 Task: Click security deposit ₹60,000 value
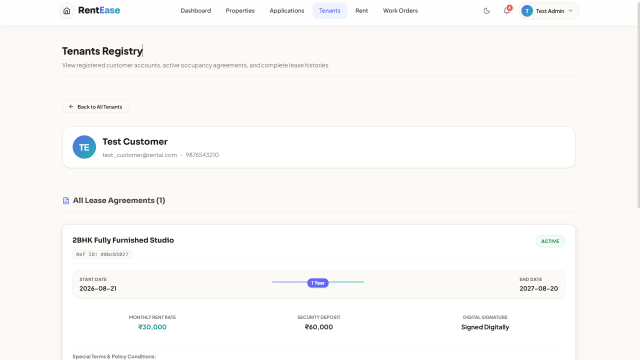coord(319,327)
